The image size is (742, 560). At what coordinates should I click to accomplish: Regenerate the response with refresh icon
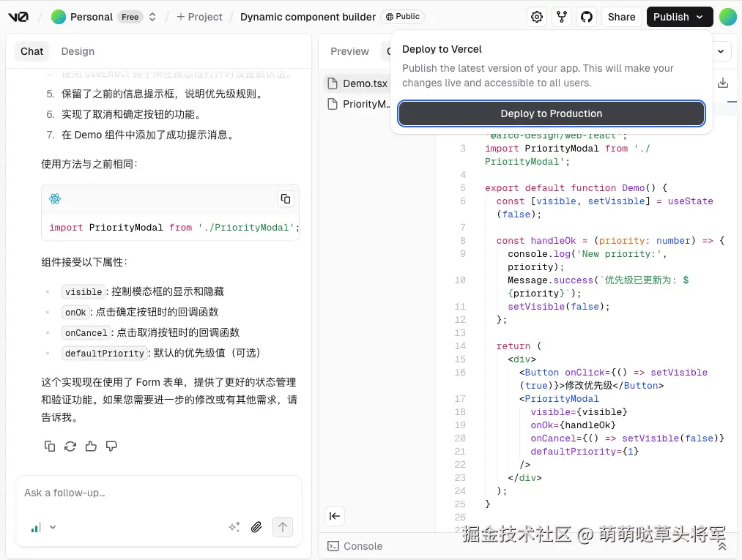click(x=70, y=446)
